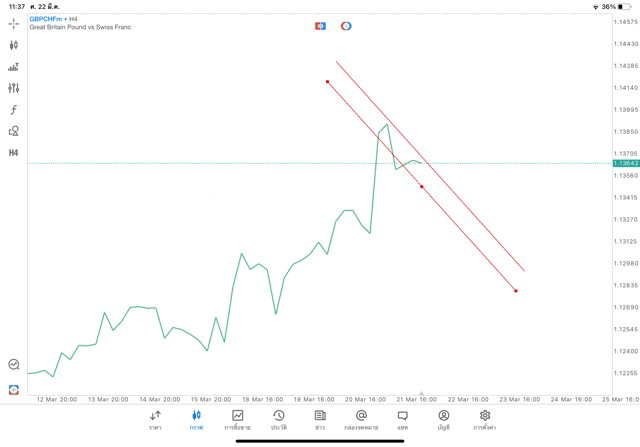The height and width of the screenshot is (447, 640).
Task: Open the แชท (Chat) tab
Action: pyautogui.click(x=402, y=420)
